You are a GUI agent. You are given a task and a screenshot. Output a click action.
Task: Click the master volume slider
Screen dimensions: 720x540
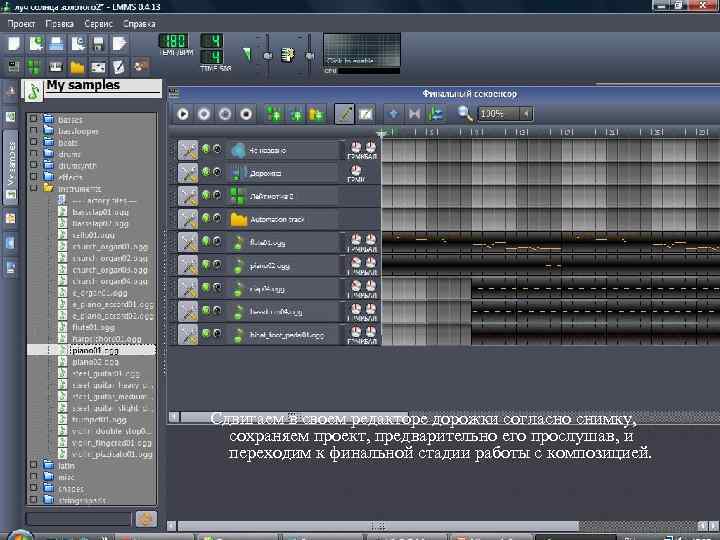pos(268,56)
